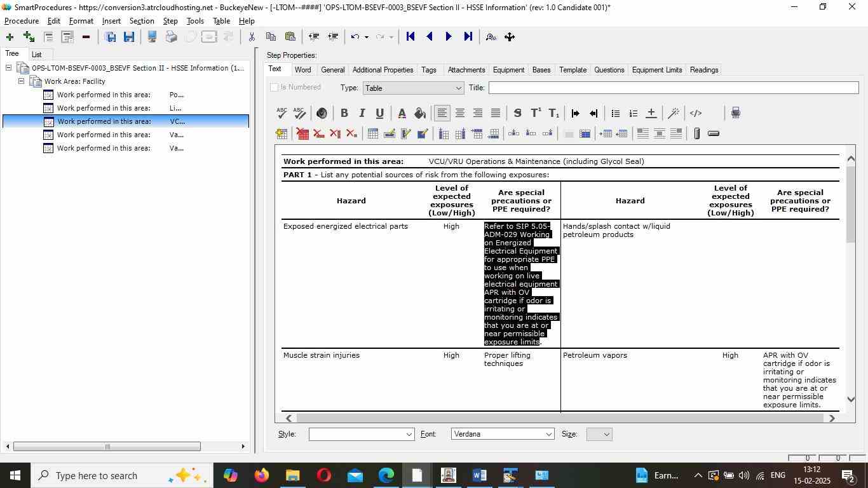Click the tree panel horizontal scrollbar
The height and width of the screenshot is (488, 868).
pos(107,446)
